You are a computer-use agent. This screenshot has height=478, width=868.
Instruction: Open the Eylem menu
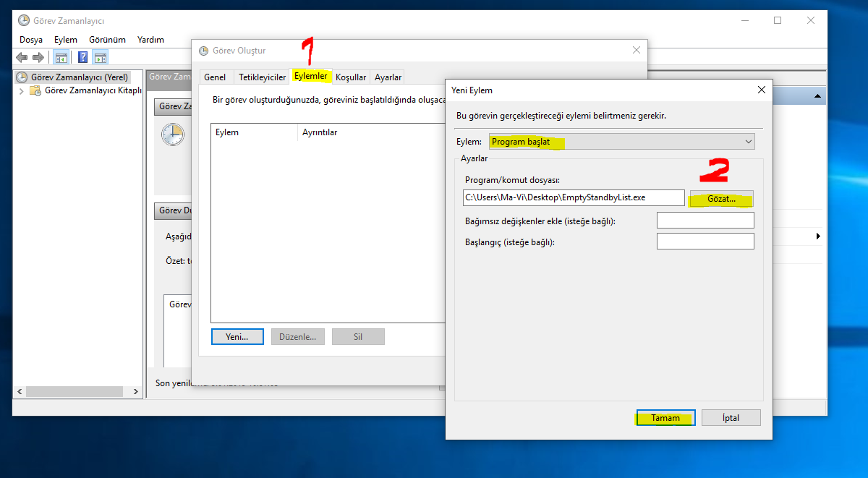(66, 40)
